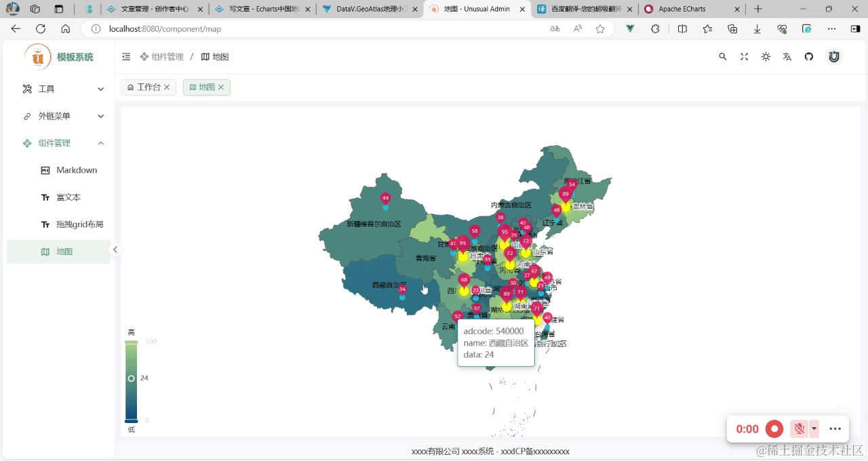Open the 富文本 menu item
Viewport: 868px width, 461px height.
pyautogui.click(x=58, y=197)
